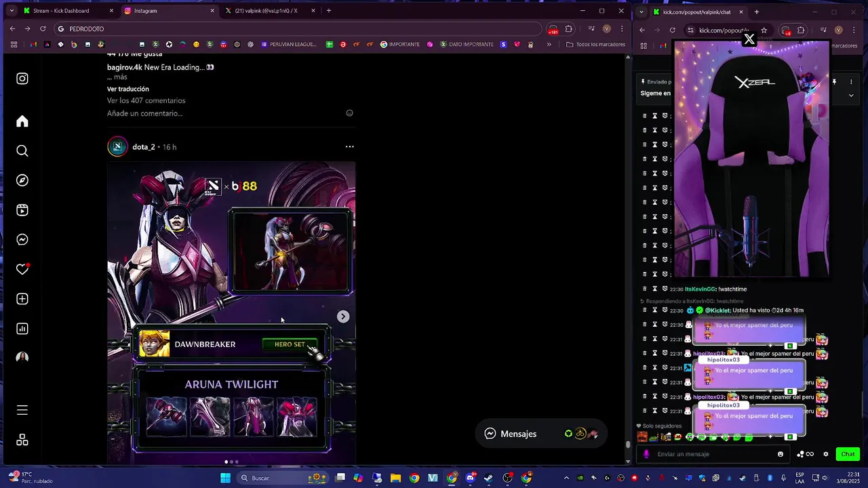Open Discord from the taskbar
Image resolution: width=868 pixels, height=488 pixels.
click(470, 478)
